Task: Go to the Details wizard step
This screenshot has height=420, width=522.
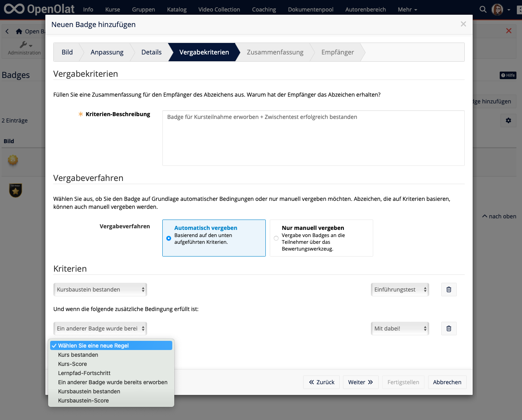Action: (151, 52)
